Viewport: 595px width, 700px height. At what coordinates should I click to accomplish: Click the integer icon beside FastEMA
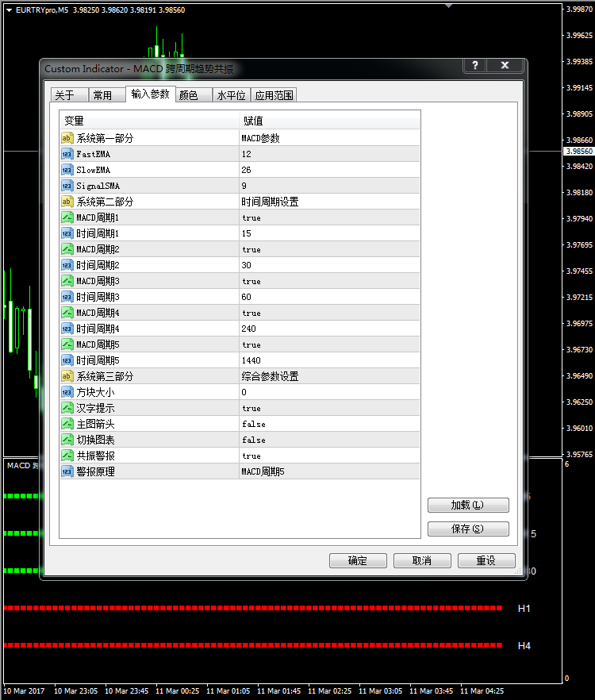point(67,154)
